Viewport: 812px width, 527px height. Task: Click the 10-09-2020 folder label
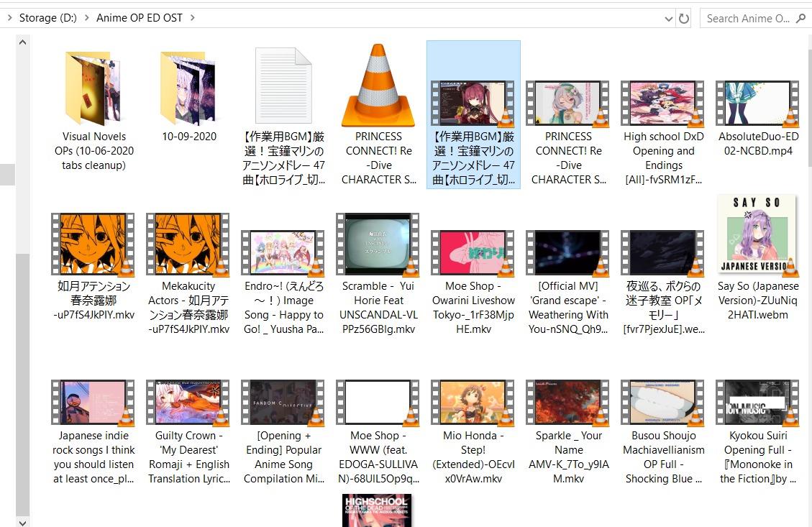[189, 136]
